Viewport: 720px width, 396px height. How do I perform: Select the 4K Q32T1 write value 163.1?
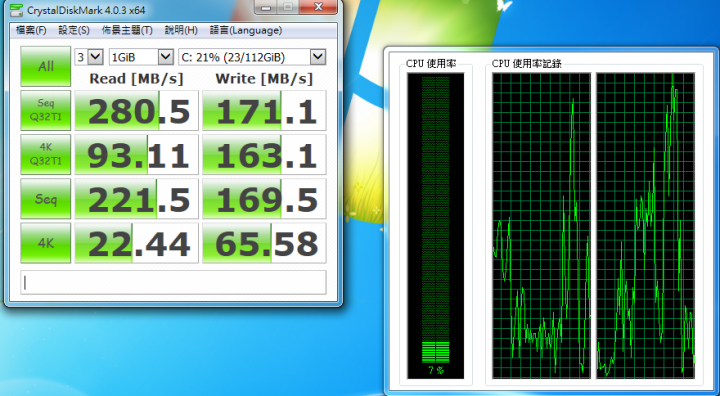(264, 154)
